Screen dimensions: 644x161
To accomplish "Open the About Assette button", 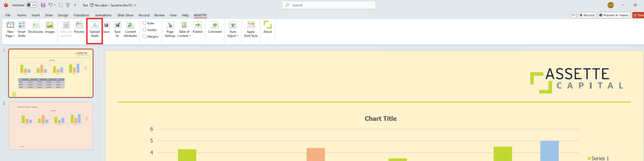I will pyautogui.click(x=267, y=27).
